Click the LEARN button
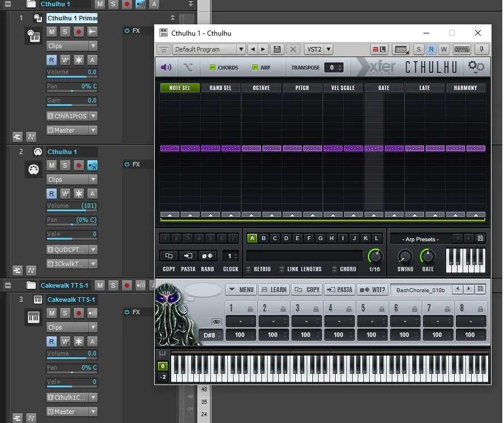504x423 pixels. 274,289
